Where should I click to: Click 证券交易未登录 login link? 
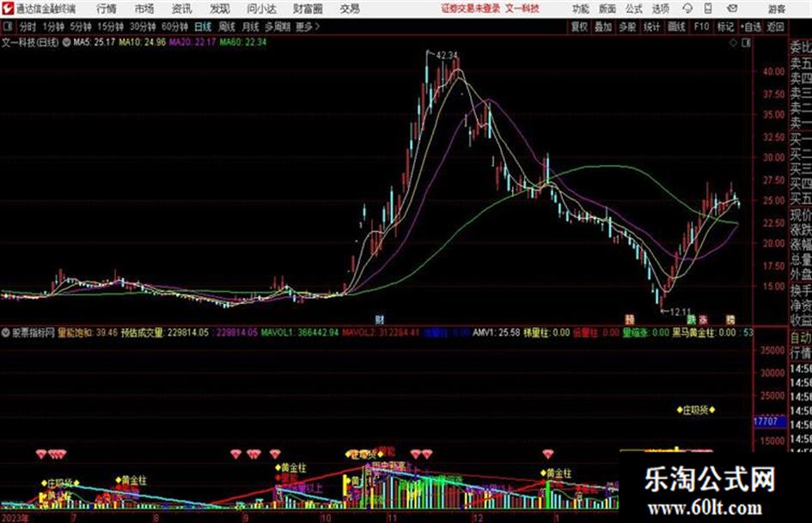coord(471,9)
